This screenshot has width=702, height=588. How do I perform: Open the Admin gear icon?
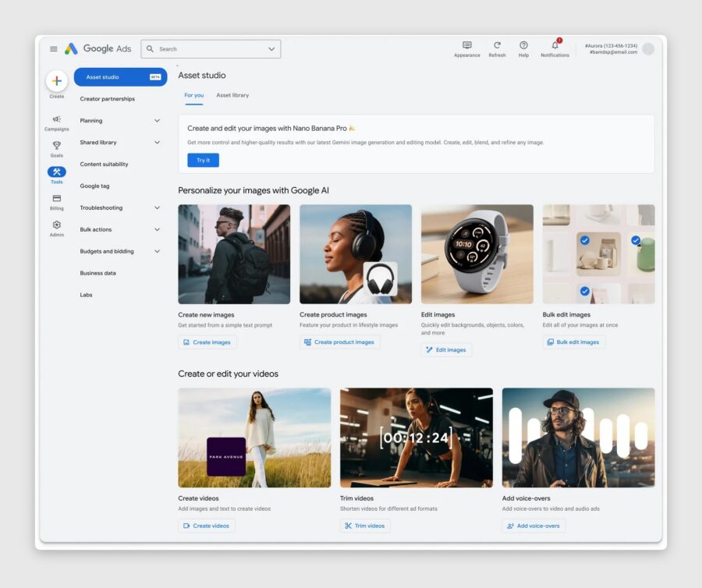(x=56, y=225)
